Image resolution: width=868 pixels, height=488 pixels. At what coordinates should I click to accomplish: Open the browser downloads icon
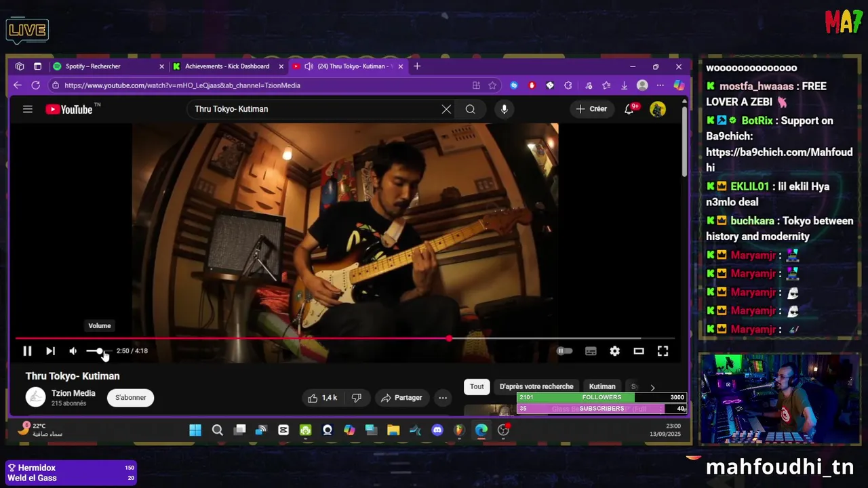pyautogui.click(x=624, y=85)
